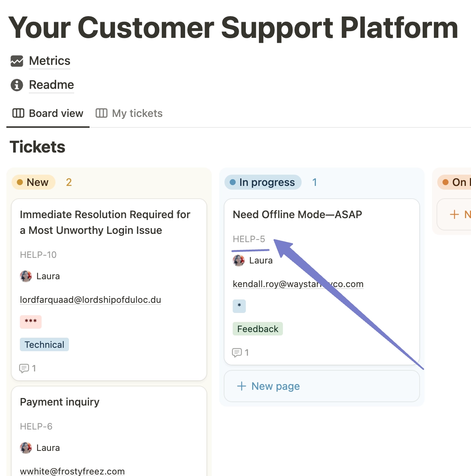
Task: Add New page in In progress column
Action: pos(276,386)
